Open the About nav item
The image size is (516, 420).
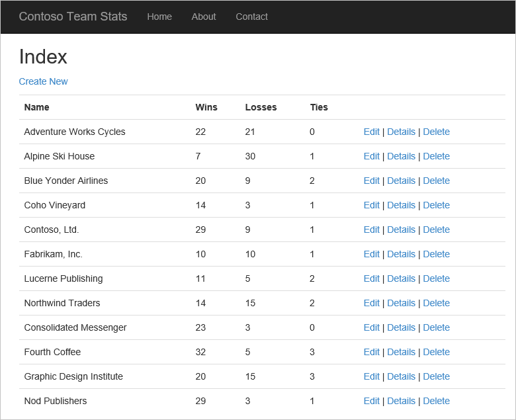[x=204, y=17]
